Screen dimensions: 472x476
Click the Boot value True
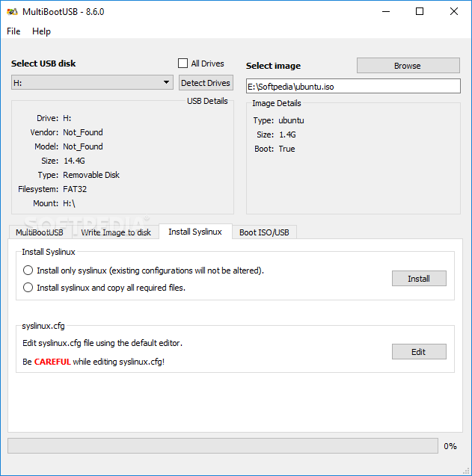(286, 149)
